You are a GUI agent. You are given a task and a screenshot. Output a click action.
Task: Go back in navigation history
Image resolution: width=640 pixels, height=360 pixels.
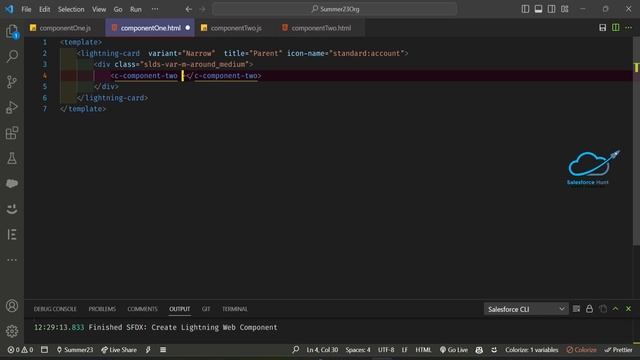coord(189,9)
